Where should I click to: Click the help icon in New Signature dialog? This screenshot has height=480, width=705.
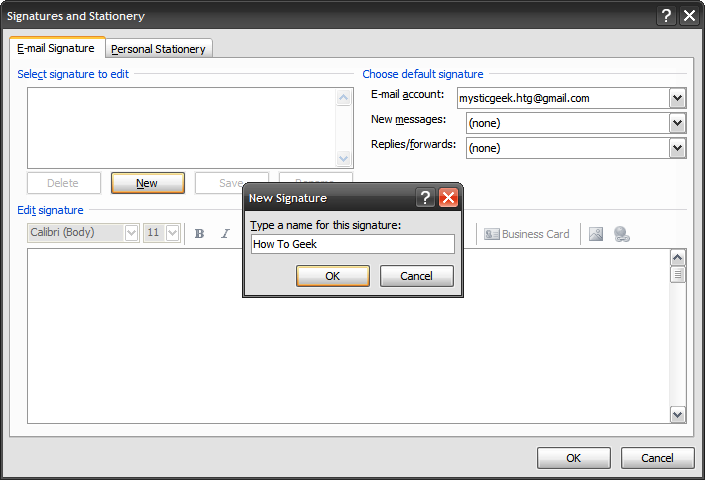point(425,197)
